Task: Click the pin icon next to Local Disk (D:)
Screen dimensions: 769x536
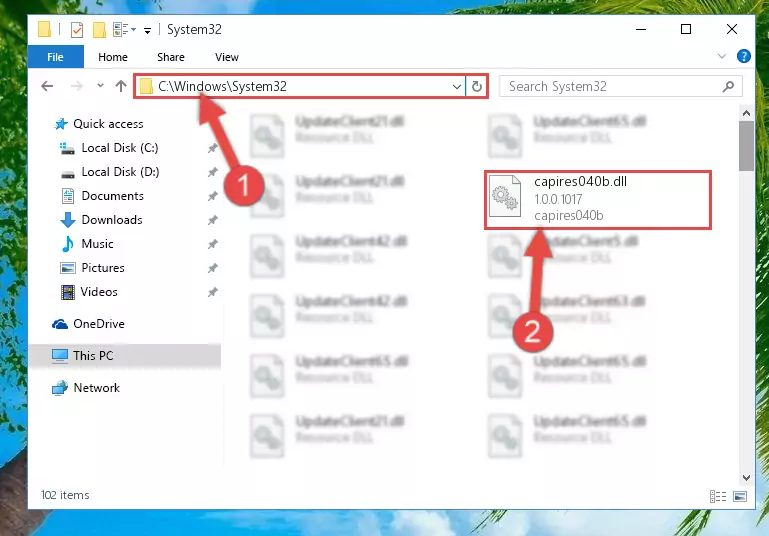Action: pyautogui.click(x=212, y=172)
